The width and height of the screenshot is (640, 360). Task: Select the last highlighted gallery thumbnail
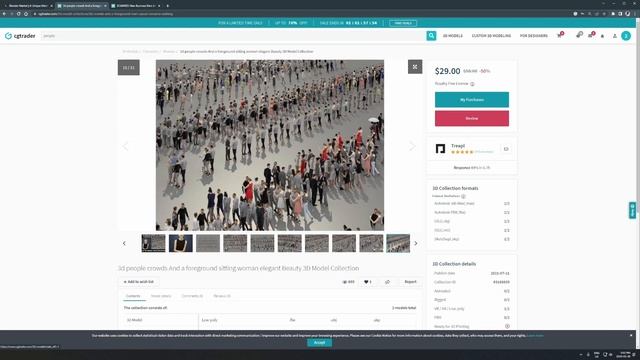(x=398, y=243)
